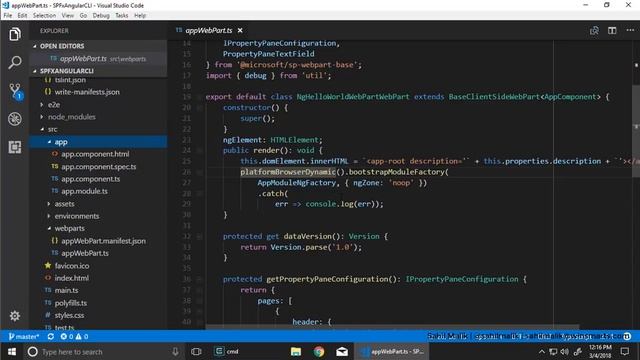Click the feedback smiley in status bar
This screenshot has width=640, height=360.
pyautogui.click(x=627, y=336)
